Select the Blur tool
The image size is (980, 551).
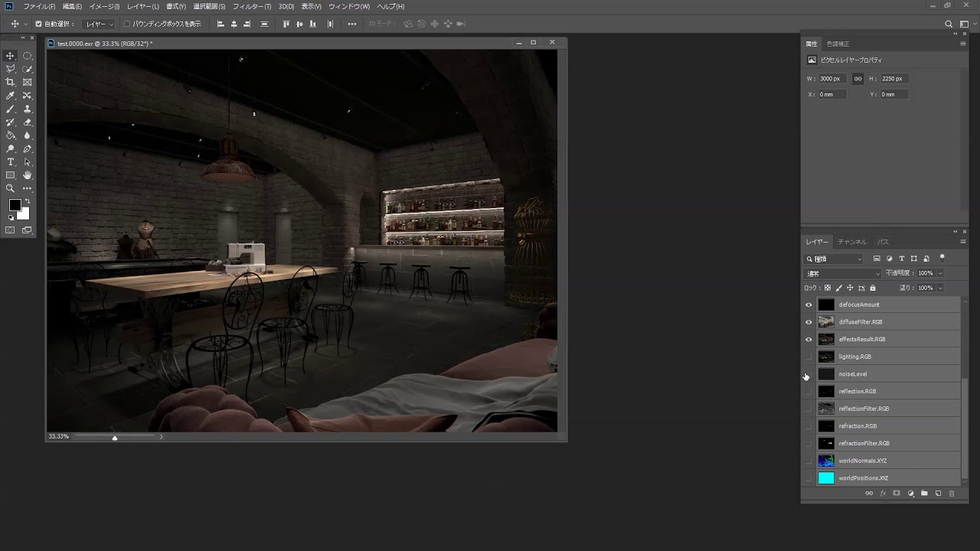(x=28, y=135)
